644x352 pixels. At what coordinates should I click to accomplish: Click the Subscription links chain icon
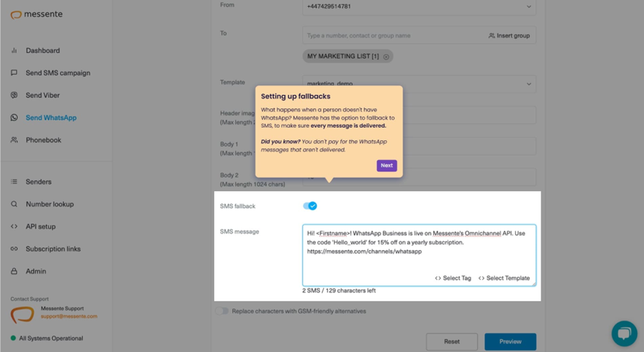click(14, 249)
